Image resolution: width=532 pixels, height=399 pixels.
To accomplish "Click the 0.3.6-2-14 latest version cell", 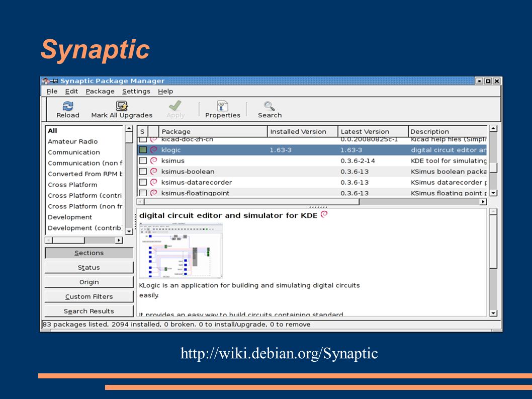I will tap(358, 161).
